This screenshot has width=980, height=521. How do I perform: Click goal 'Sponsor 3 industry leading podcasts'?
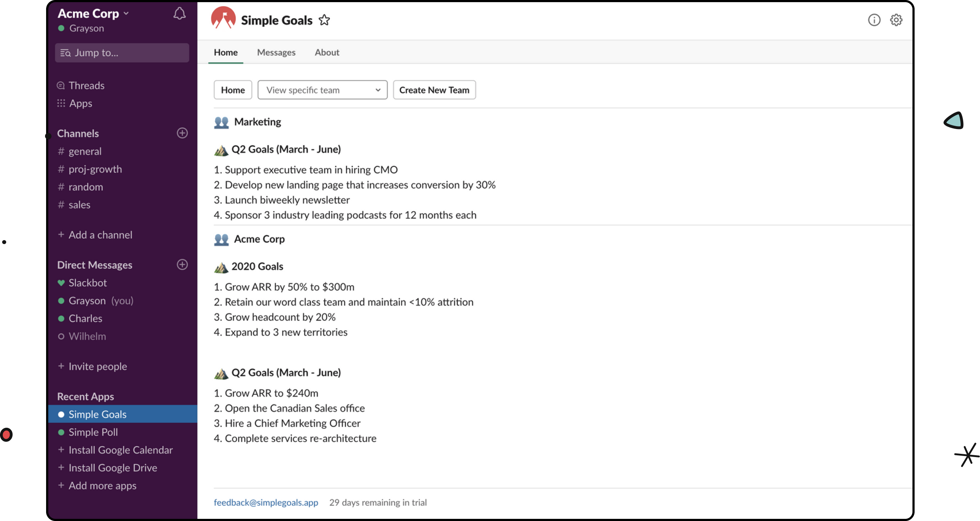pyautogui.click(x=345, y=215)
